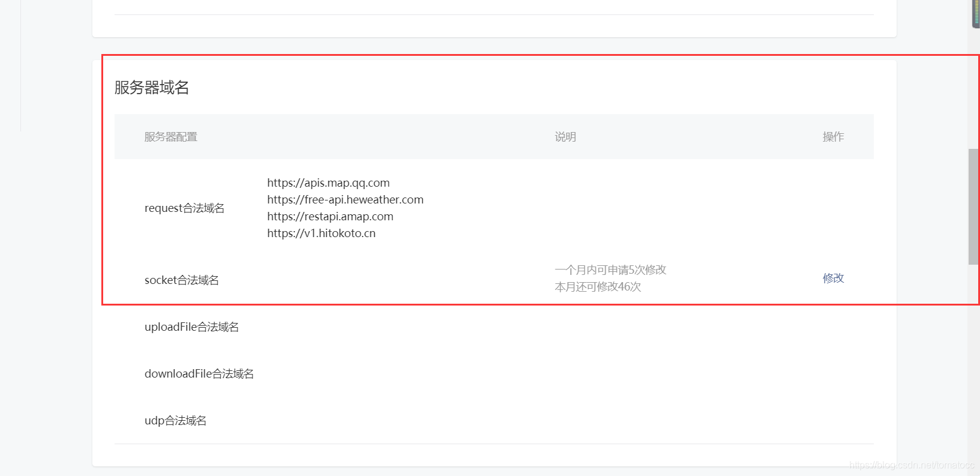Viewport: 980px width, 476px height.
Task: Select the https://apis.map.qq.com domain text
Action: click(329, 182)
